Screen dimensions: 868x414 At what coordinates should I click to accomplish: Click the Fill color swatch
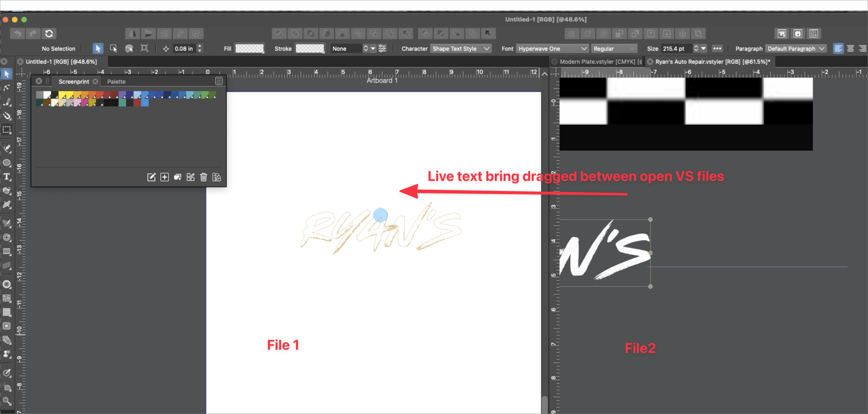[x=250, y=49]
